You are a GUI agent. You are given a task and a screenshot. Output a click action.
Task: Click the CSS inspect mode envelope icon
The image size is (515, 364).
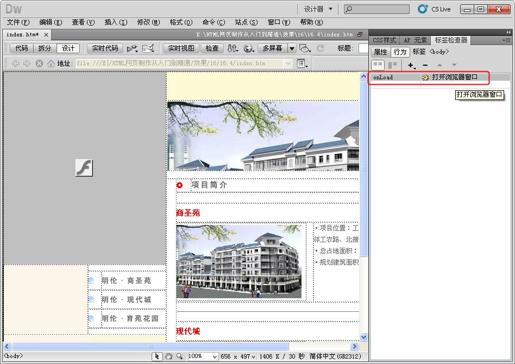148,49
